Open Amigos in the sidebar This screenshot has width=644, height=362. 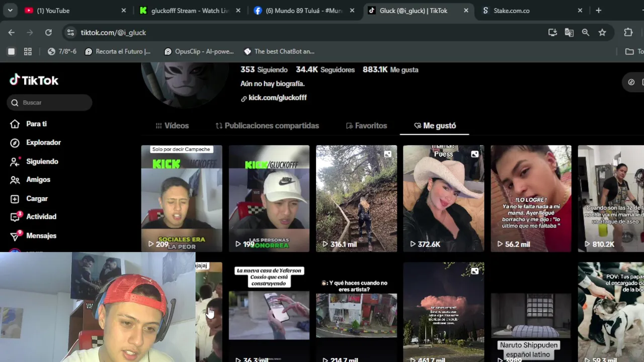(31, 179)
